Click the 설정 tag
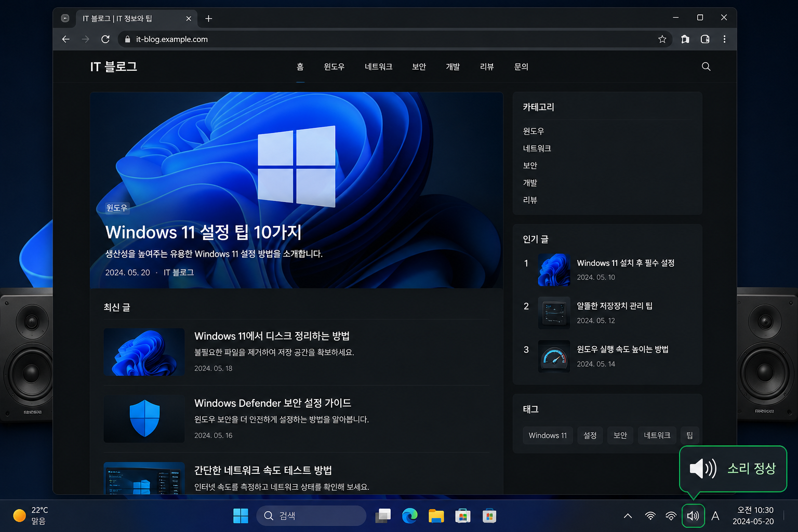798x532 pixels. tap(590, 435)
